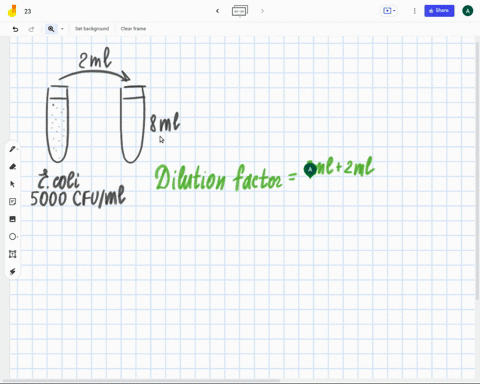Click the Zoom magnifier button
Viewport: 480px width, 384px height.
pos(51,29)
